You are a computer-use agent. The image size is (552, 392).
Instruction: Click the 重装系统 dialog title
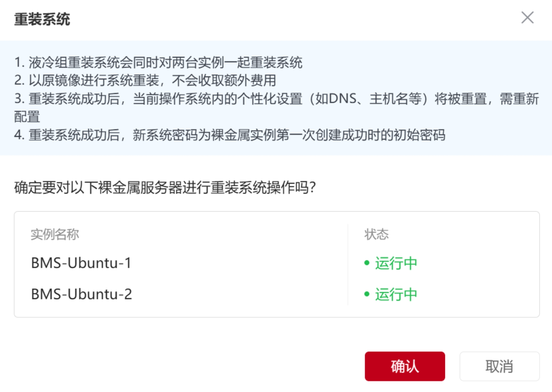pos(42,19)
